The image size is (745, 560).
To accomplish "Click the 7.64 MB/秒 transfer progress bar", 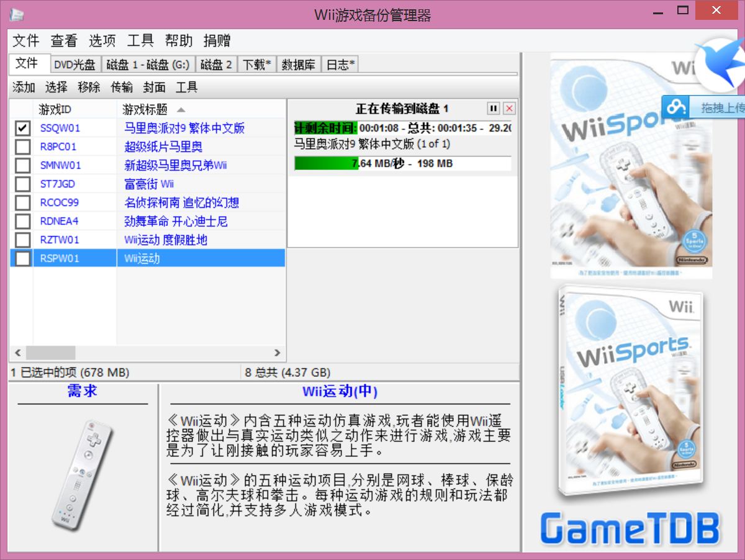I will tap(402, 164).
